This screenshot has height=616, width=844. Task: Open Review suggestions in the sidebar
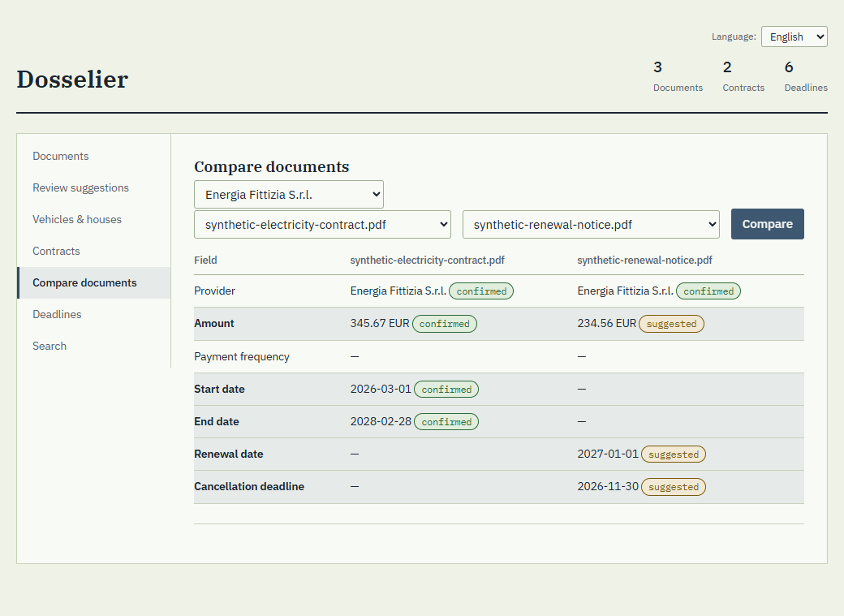pos(94,188)
